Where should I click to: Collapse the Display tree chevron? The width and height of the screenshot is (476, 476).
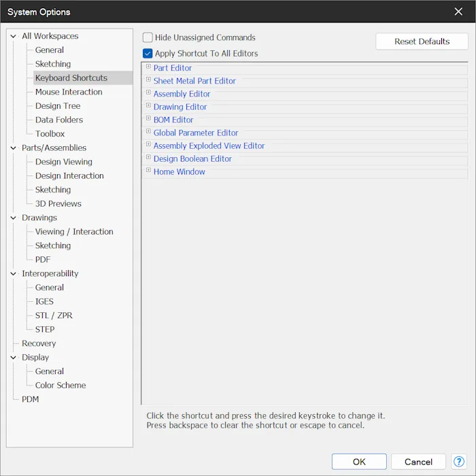13,357
